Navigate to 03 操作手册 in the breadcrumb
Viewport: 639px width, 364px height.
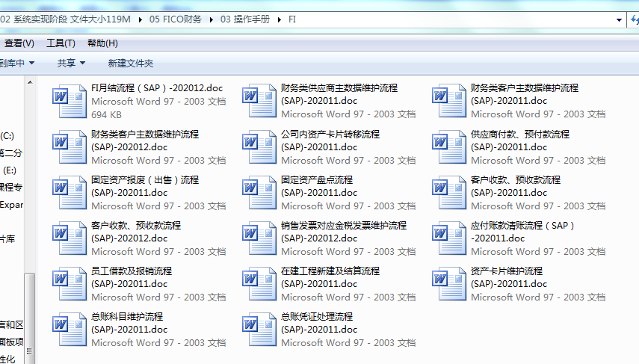tap(246, 20)
